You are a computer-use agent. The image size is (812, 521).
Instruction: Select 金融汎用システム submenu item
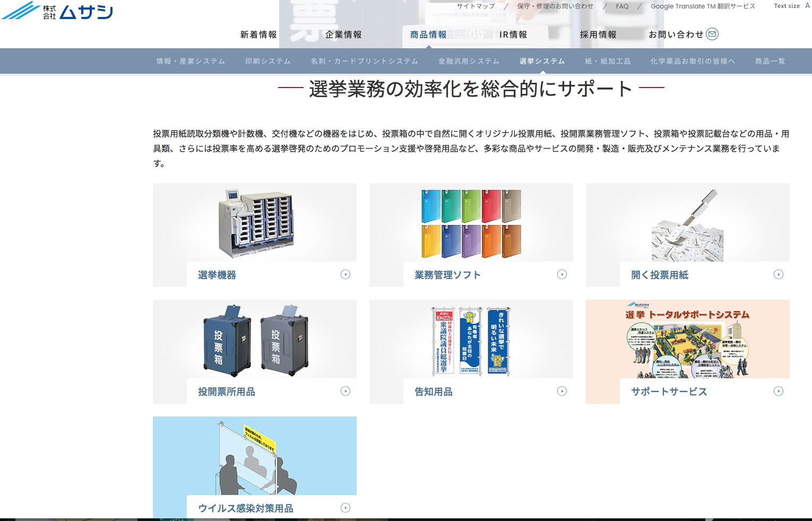point(469,61)
